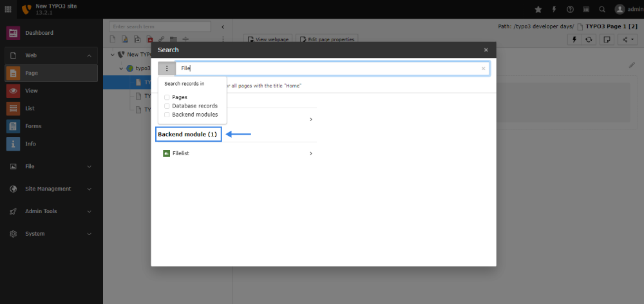
Task: Reload the page with the refresh button
Action: pyautogui.click(x=589, y=39)
